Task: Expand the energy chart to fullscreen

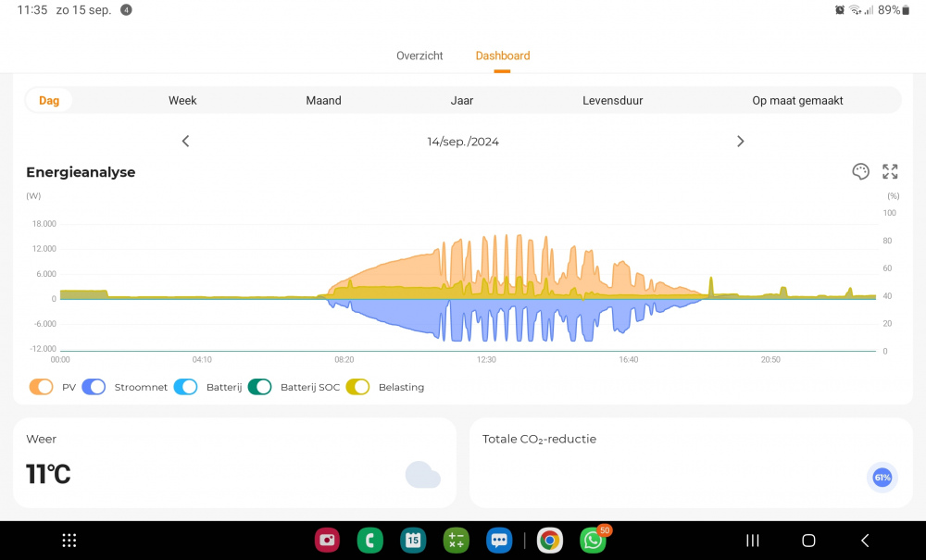Action: (x=890, y=171)
